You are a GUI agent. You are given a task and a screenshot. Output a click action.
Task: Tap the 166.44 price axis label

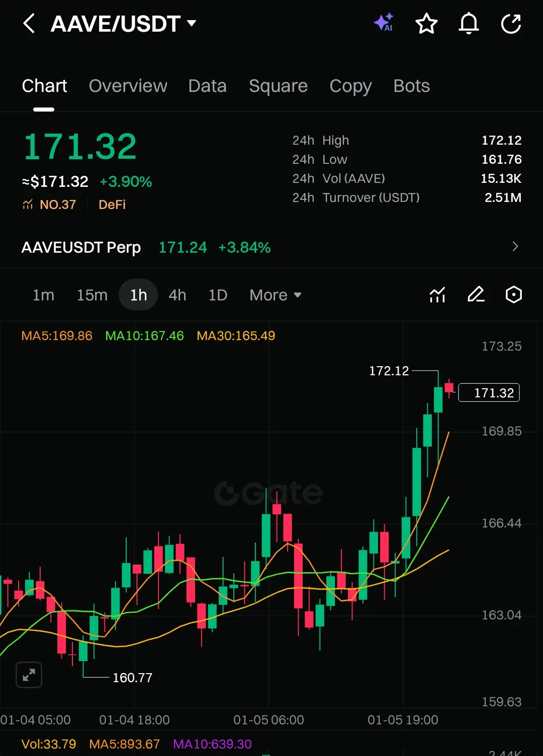[x=501, y=523]
